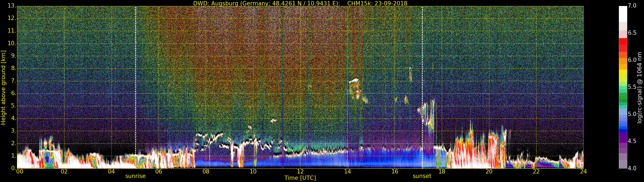Click the green segment of the colorbar
The image size is (644, 182).
pos(623,97)
